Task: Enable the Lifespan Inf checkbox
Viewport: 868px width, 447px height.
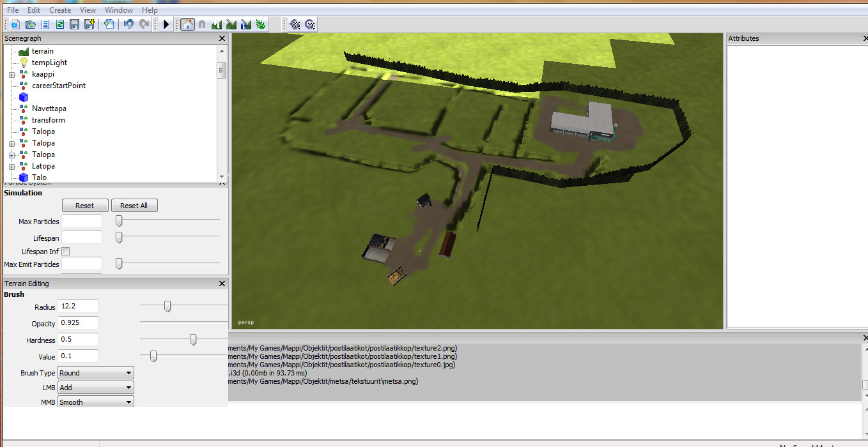Action: 65,252
